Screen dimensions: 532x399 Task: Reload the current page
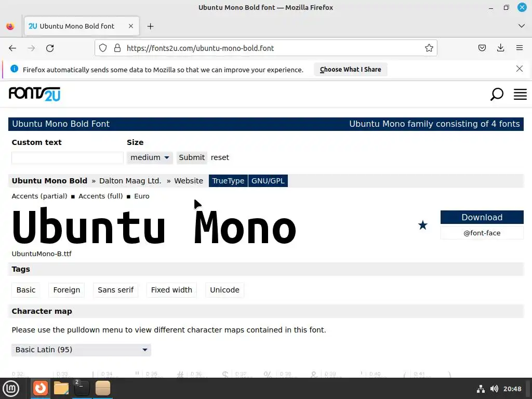(50, 48)
